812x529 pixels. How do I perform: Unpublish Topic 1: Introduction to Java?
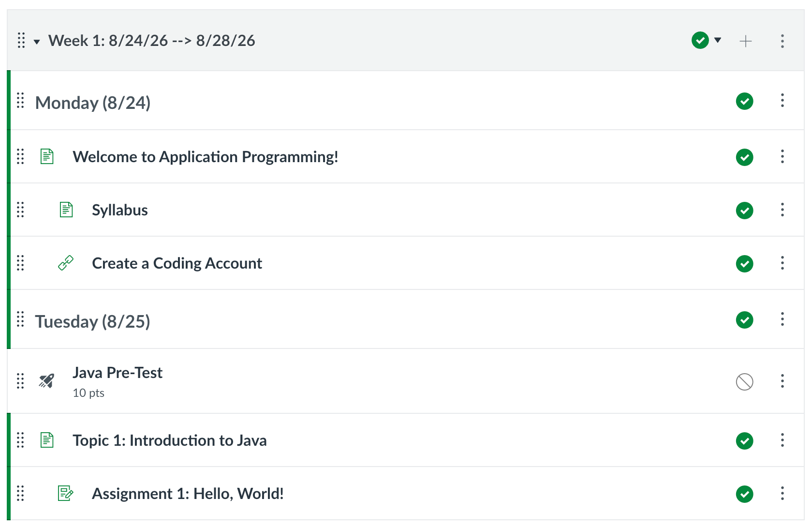coord(745,441)
